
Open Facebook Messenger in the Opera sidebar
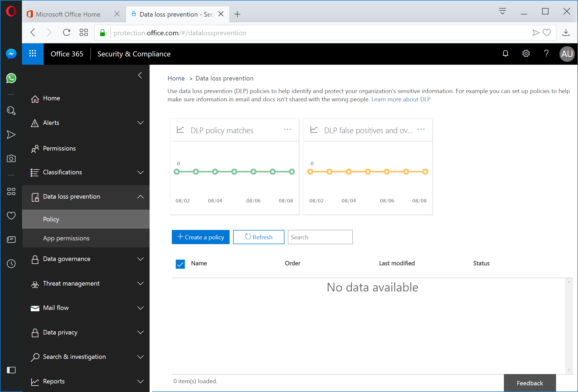coord(11,54)
